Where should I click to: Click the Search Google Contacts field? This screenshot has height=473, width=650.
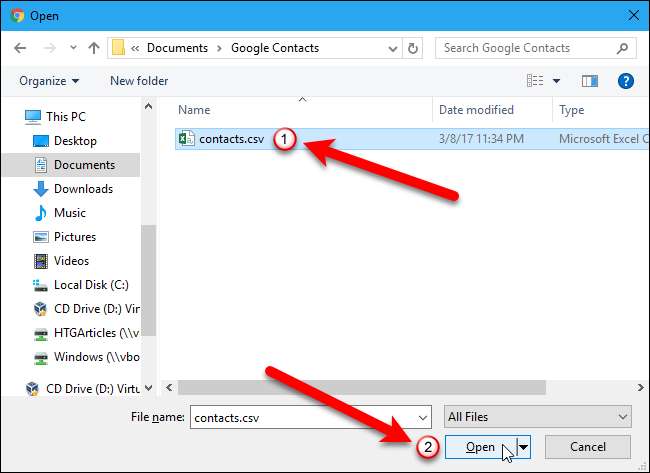(536, 48)
